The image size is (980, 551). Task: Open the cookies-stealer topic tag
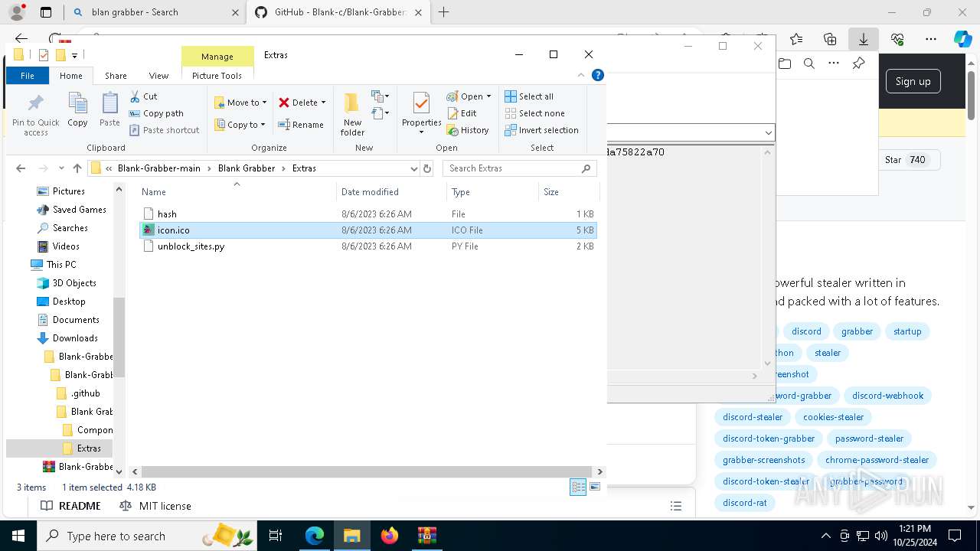pos(833,417)
